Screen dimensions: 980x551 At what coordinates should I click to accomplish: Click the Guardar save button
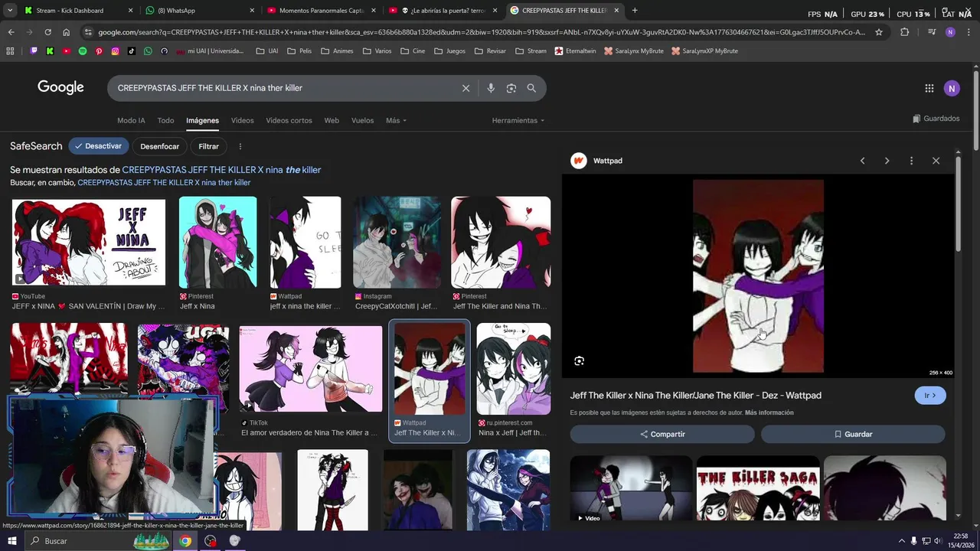tap(853, 434)
